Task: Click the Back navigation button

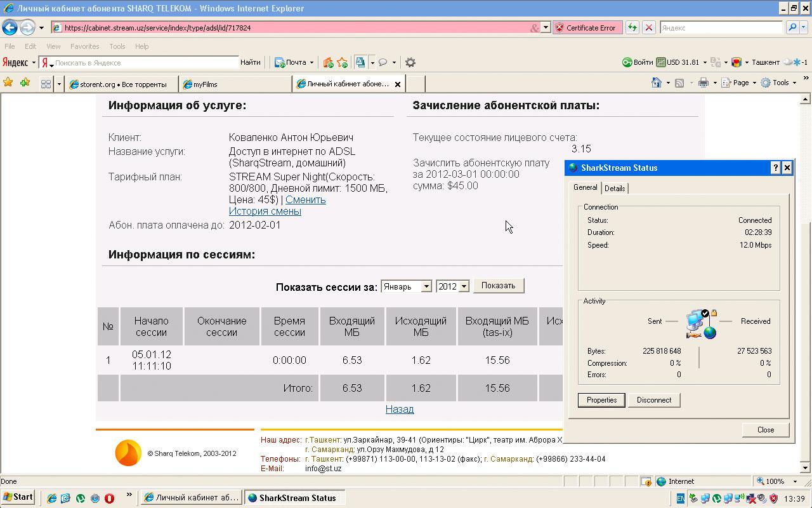Action: click(10, 27)
